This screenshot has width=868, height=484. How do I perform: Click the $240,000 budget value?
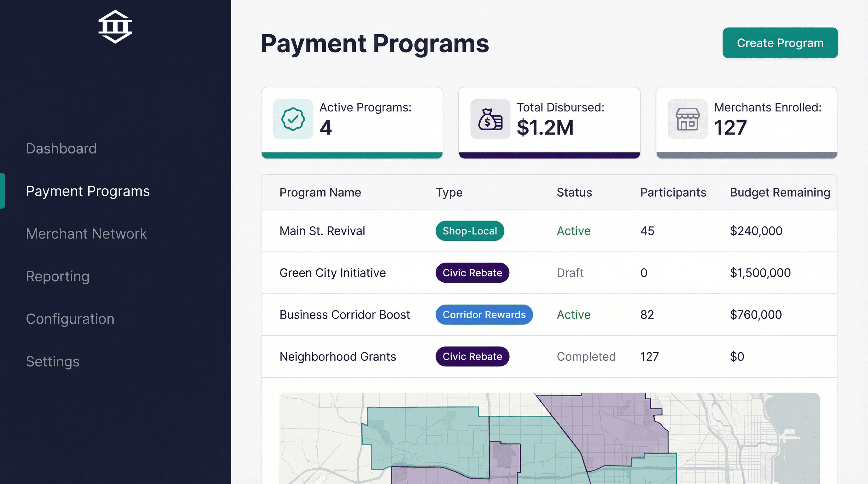click(756, 231)
